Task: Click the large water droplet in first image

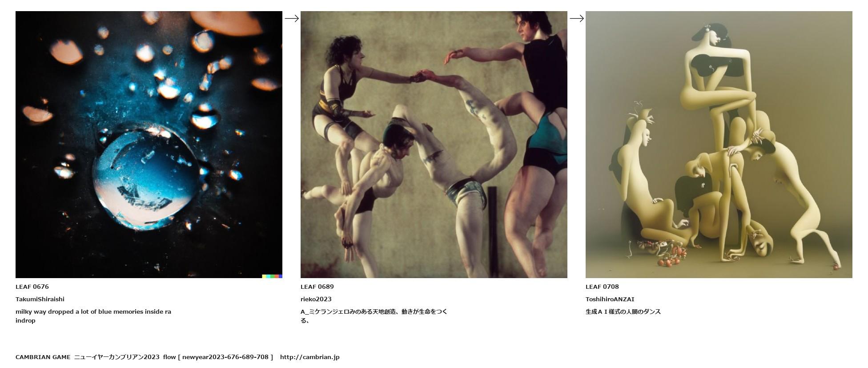Action: (146, 178)
